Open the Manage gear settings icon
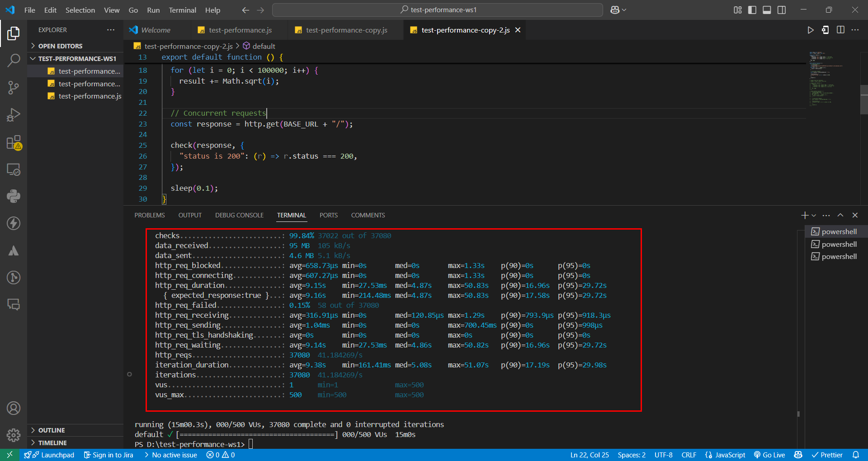Screen dimensions: 868x461 pyautogui.click(x=14, y=435)
